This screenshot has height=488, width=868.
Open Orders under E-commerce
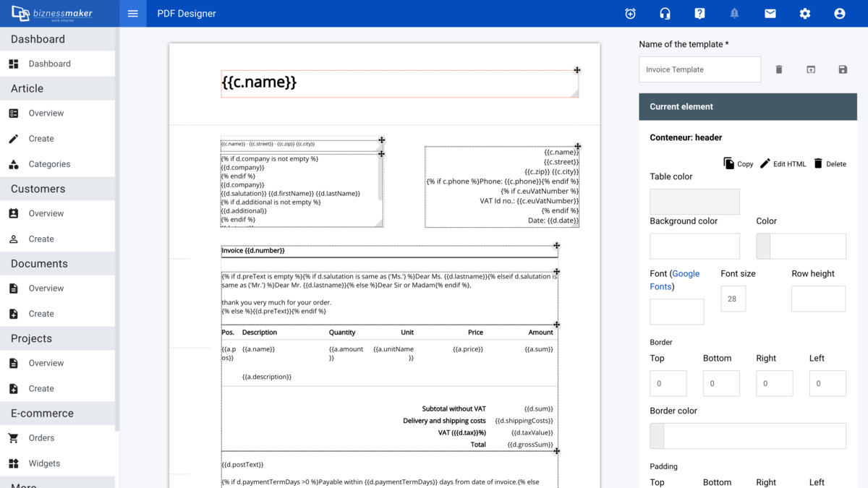click(41, 438)
